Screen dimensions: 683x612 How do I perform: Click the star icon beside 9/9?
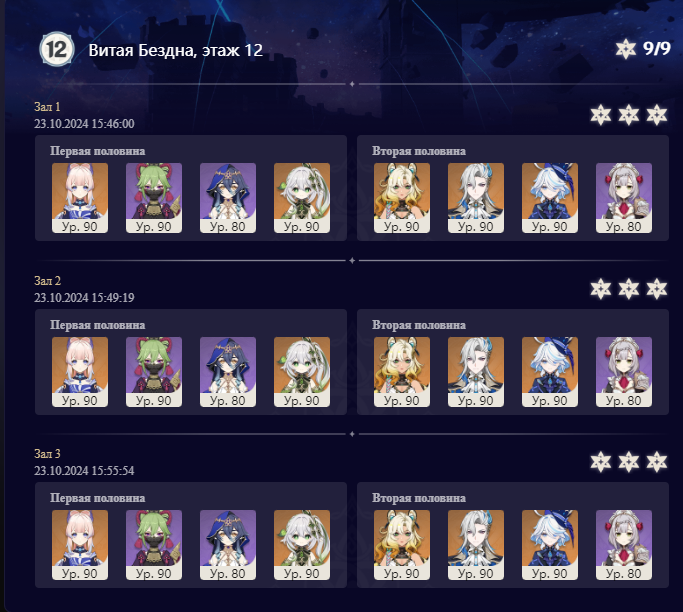[626, 49]
